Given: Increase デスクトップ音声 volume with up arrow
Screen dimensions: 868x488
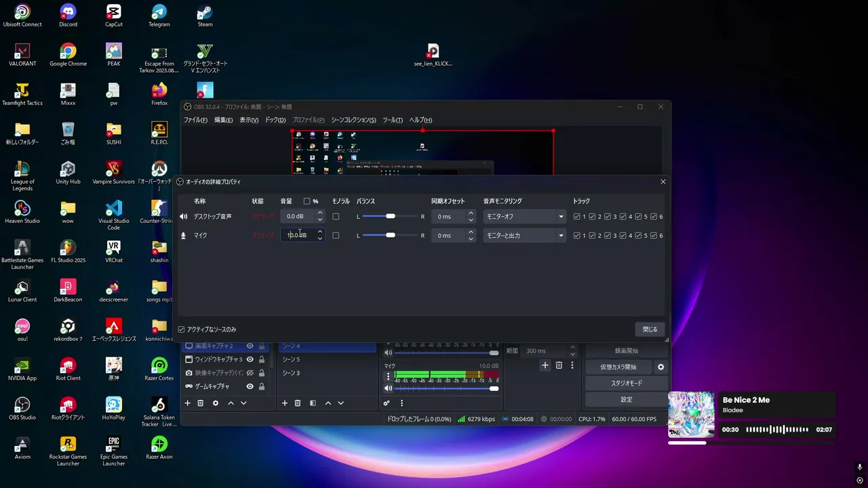Looking at the screenshot, I should coord(320,213).
